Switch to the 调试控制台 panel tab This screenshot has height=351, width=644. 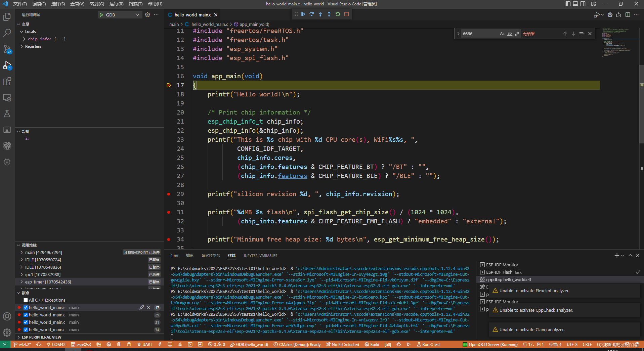coord(210,256)
